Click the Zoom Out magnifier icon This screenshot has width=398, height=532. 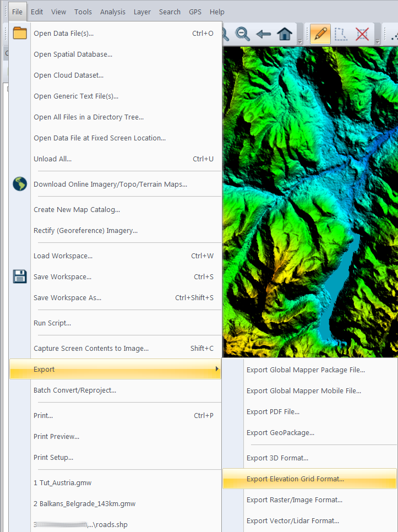[x=242, y=34]
